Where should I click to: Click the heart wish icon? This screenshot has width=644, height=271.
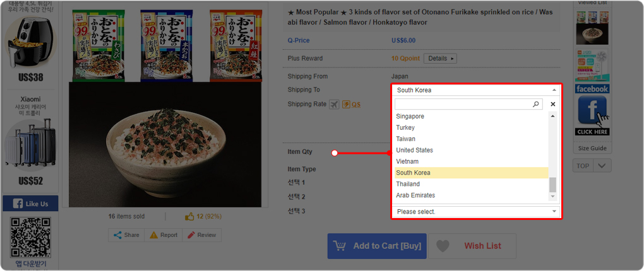click(443, 246)
